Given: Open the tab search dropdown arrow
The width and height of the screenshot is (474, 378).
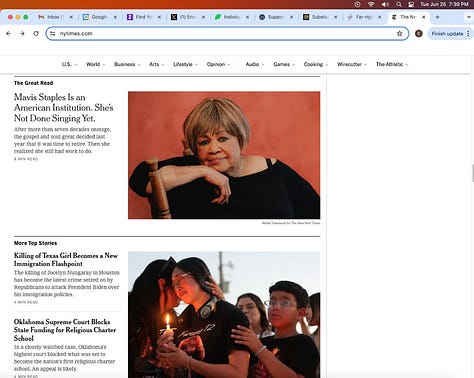Looking at the screenshot, I should click(468, 17).
